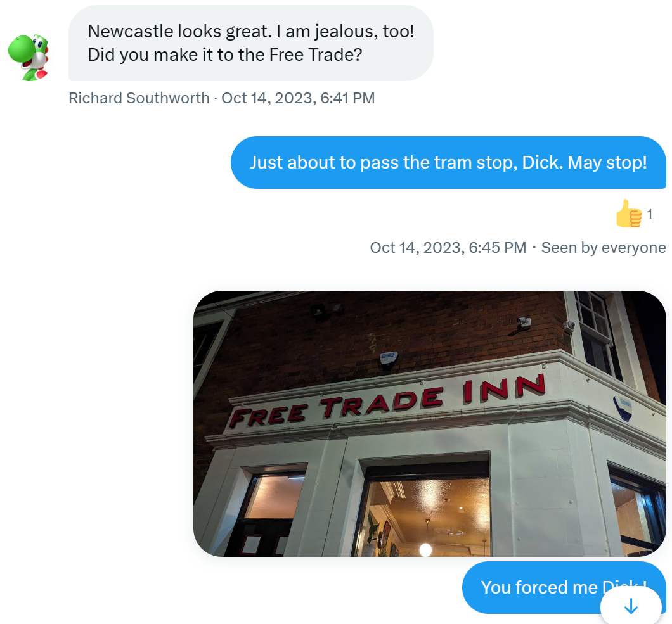Click 'Did you make it to the Free Trade?' line
This screenshot has height=624, width=672.
224,55
